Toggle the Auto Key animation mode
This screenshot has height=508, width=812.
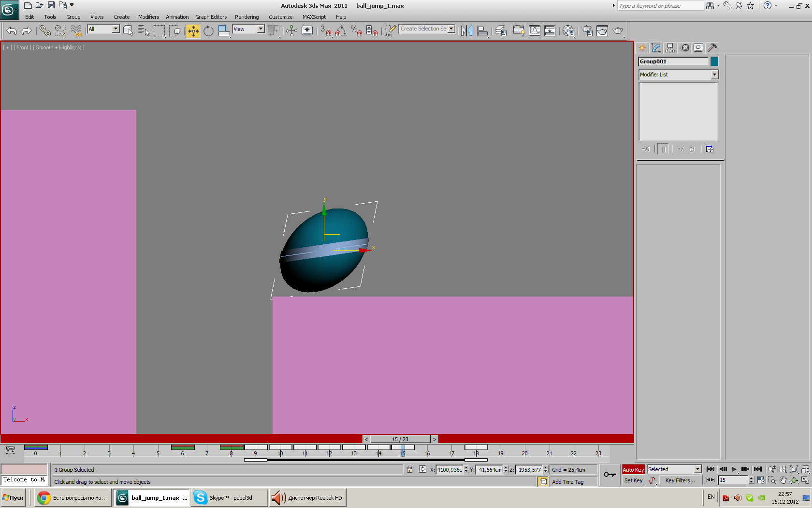(633, 470)
